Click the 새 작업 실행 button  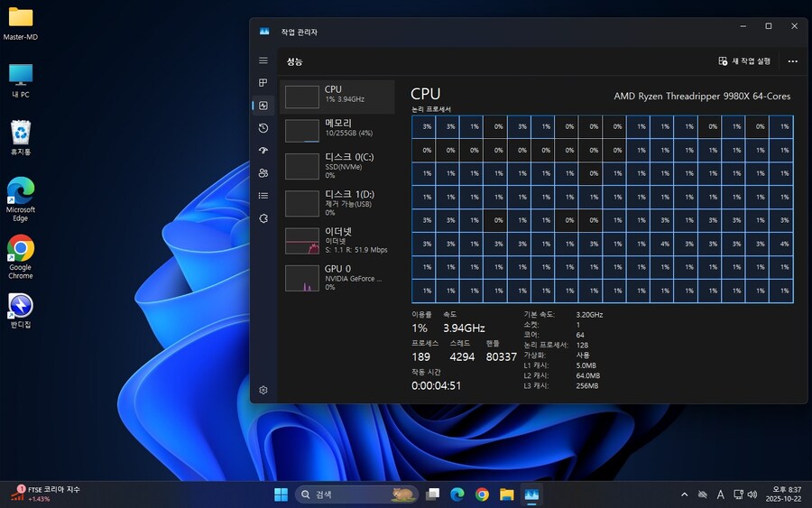[744, 61]
